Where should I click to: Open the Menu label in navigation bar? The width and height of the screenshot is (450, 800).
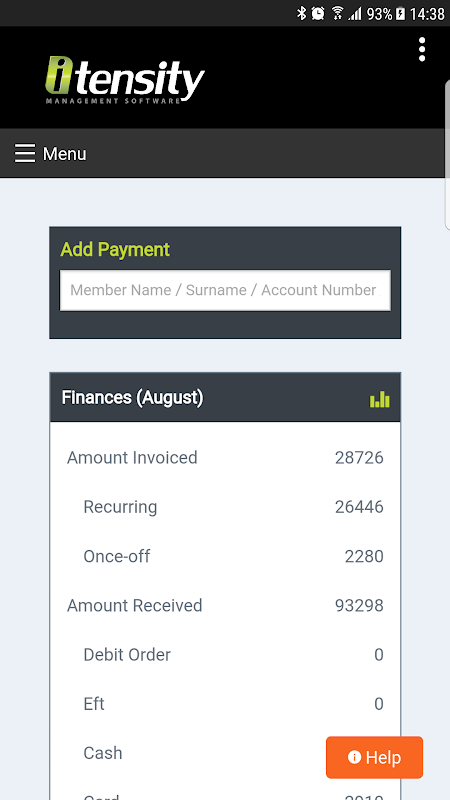tap(64, 154)
